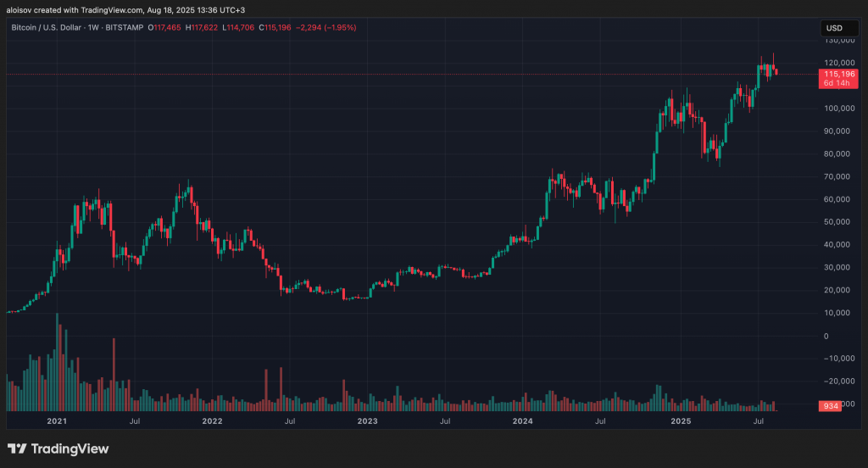Open the USD currency selector
868x468 pixels.
click(836, 28)
